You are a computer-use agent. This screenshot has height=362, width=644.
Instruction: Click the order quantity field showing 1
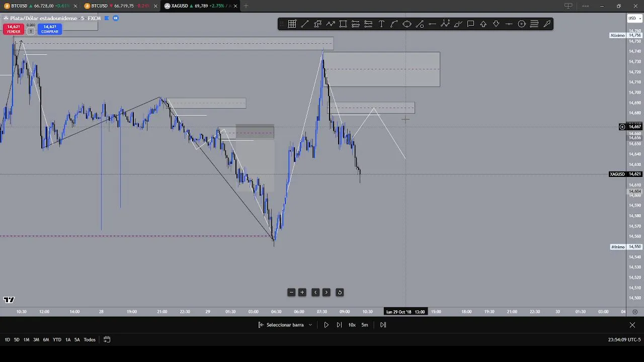[x=31, y=31]
